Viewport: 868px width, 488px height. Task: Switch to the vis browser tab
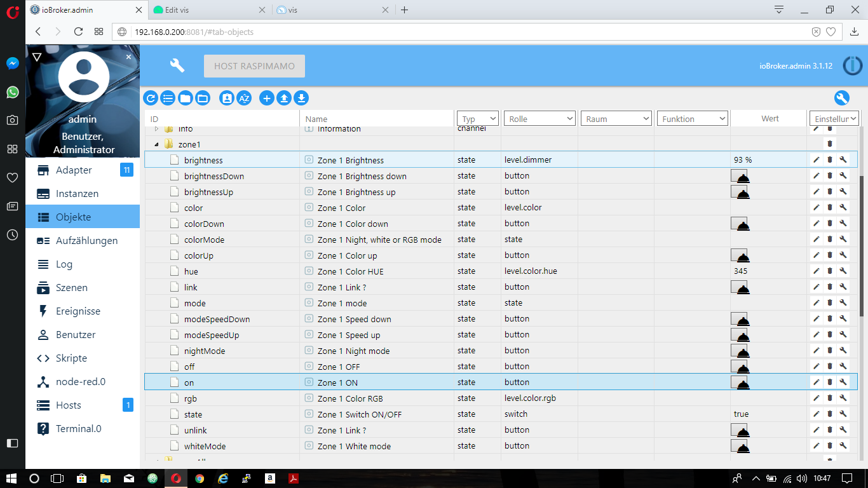click(x=332, y=10)
